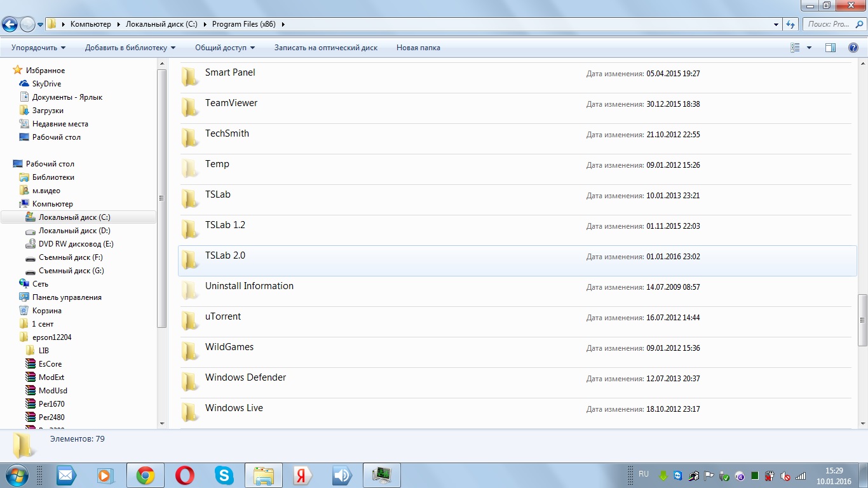Image resolution: width=868 pixels, height=488 pixels.
Task: Open the recent pages dropdown arrow
Action: pyautogui.click(x=41, y=25)
